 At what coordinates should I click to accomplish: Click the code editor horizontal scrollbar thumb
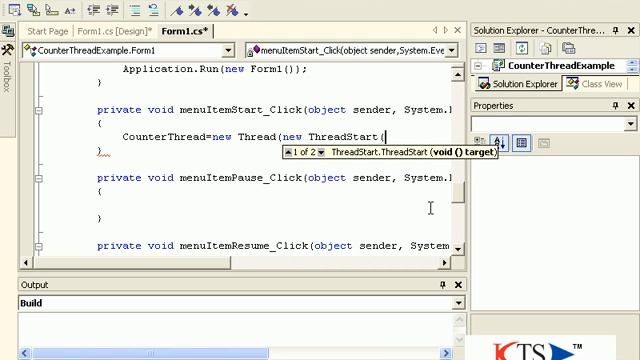132,263
